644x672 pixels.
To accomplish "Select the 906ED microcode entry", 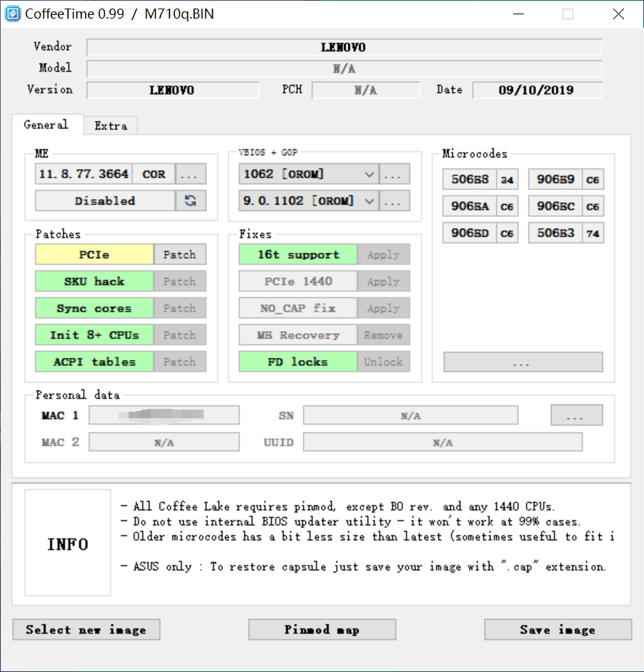I will click(470, 233).
